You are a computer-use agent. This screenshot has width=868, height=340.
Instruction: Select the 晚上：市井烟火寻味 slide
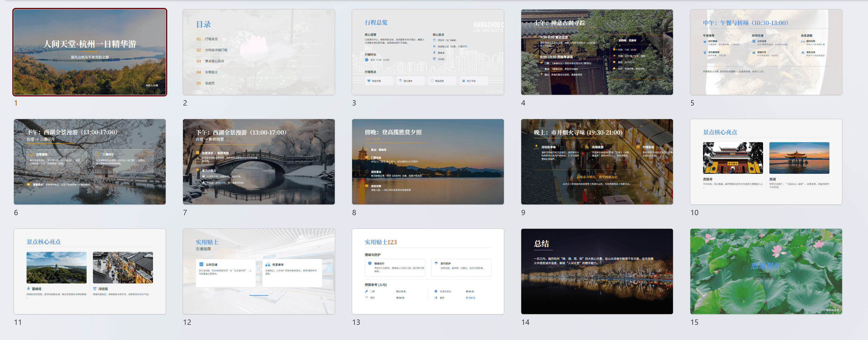[x=597, y=162]
